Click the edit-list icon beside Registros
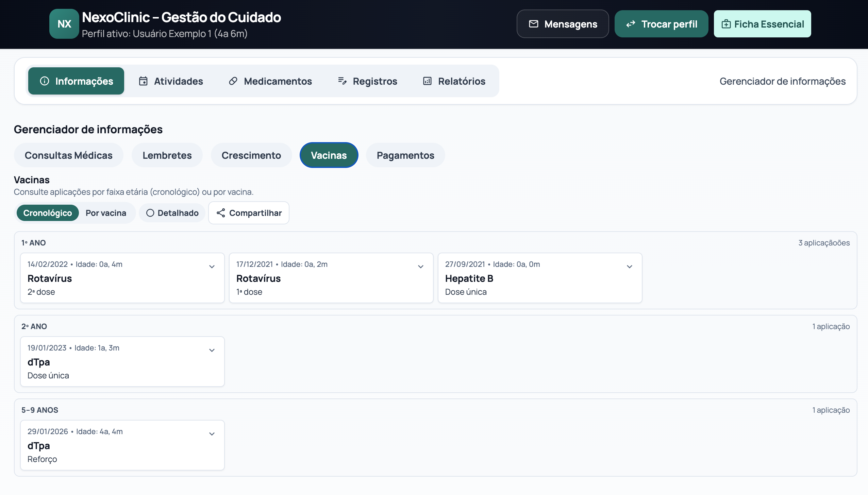Screen dimensions: 868x495 [342, 81]
